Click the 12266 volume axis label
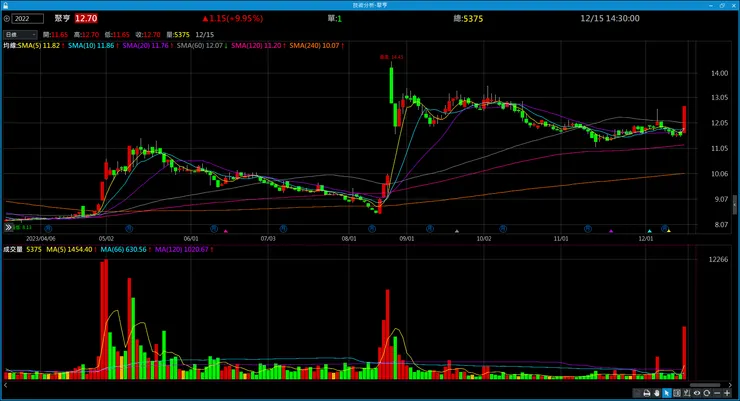740x401 pixels. [x=718, y=259]
